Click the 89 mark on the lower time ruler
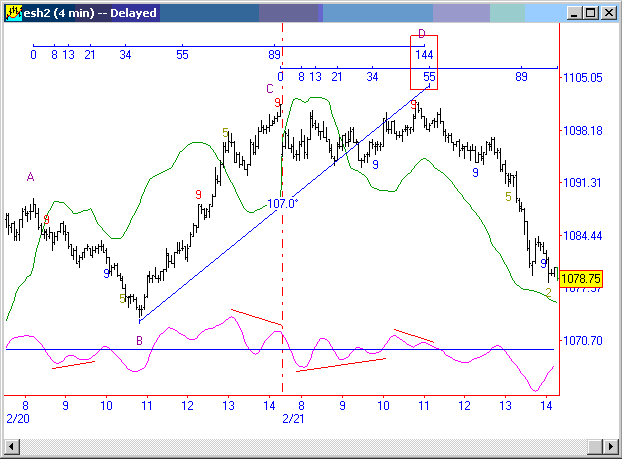The width and height of the screenshot is (622, 459). pos(521,77)
